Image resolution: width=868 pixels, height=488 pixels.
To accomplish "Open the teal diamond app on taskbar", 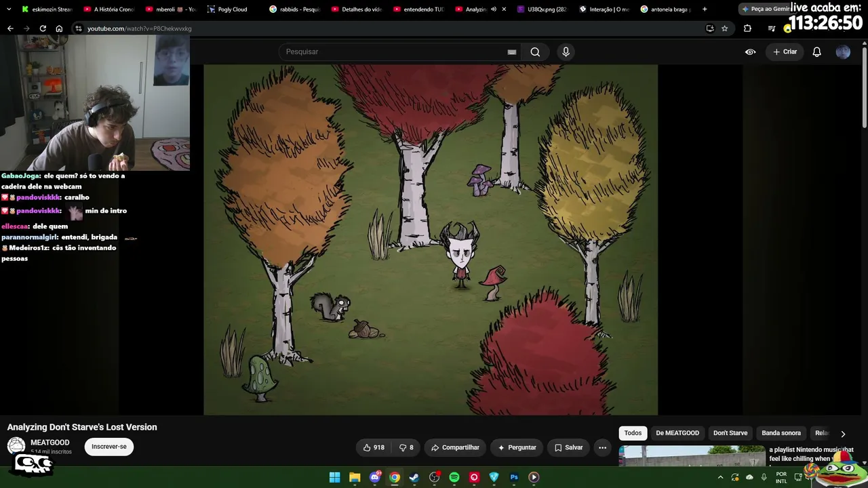I will (494, 477).
